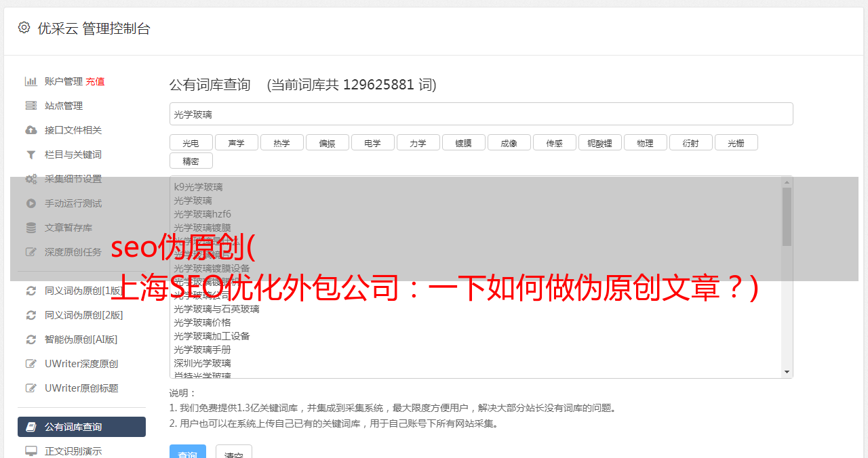The height and width of the screenshot is (458, 868).
Task: Choose the 镀膜 tag button
Action: (x=463, y=142)
